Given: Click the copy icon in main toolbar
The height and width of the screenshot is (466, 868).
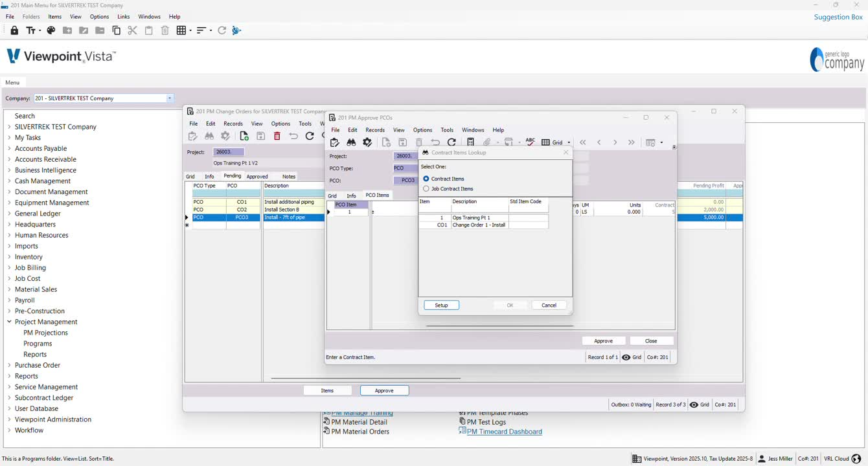Looking at the screenshot, I should pos(117,30).
